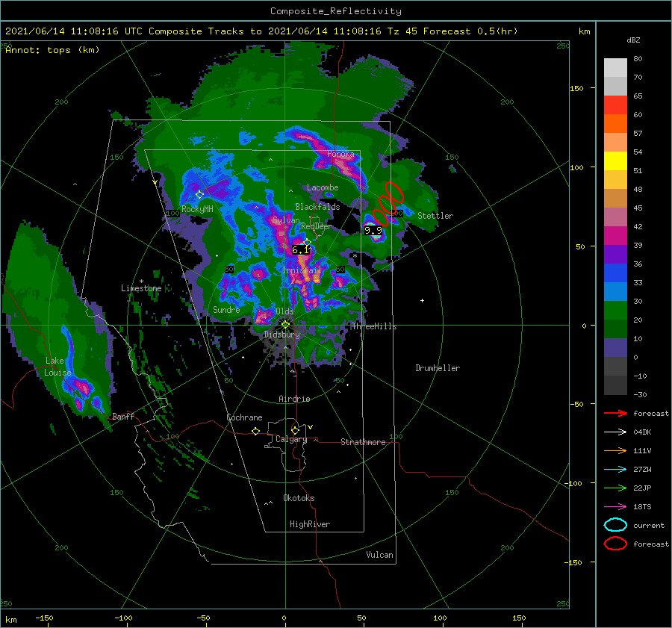This screenshot has height=628, width=672.
Task: Click the Strathmore city label
Action: click(x=363, y=442)
